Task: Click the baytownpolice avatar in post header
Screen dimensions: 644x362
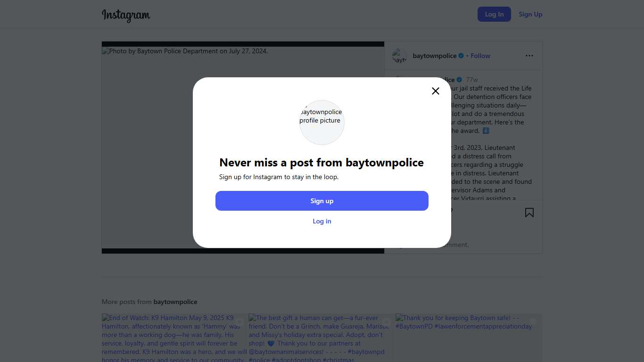Action: tap(399, 56)
